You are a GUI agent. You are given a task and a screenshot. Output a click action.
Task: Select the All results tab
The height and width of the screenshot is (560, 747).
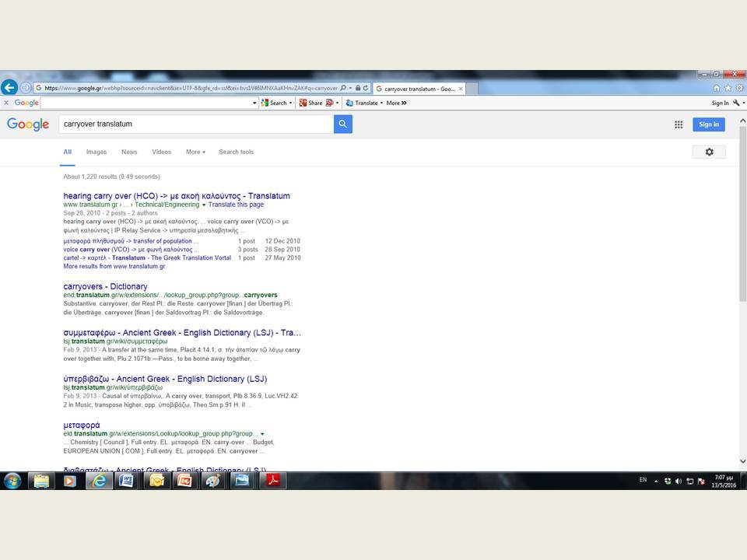pyautogui.click(x=67, y=152)
